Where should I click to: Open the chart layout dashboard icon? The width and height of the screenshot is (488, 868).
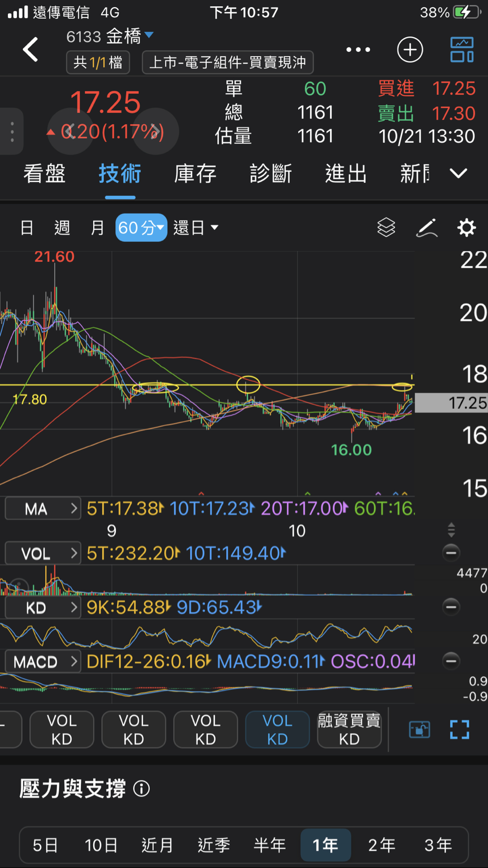click(462, 50)
